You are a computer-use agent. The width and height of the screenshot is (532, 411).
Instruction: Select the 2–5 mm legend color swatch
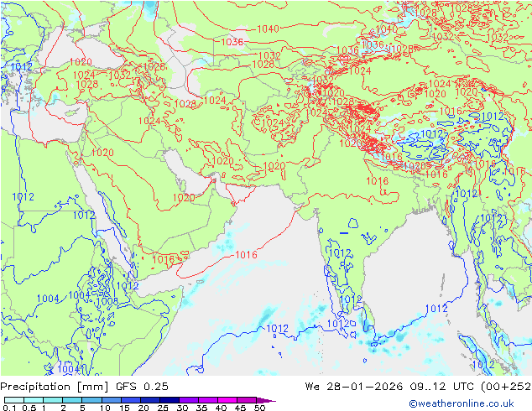coord(72,400)
